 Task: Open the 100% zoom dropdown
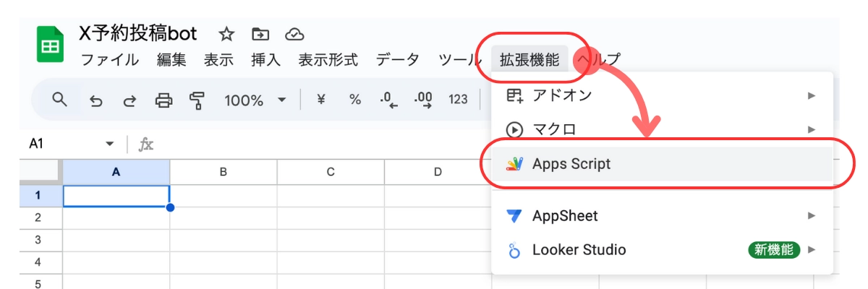[x=255, y=100]
